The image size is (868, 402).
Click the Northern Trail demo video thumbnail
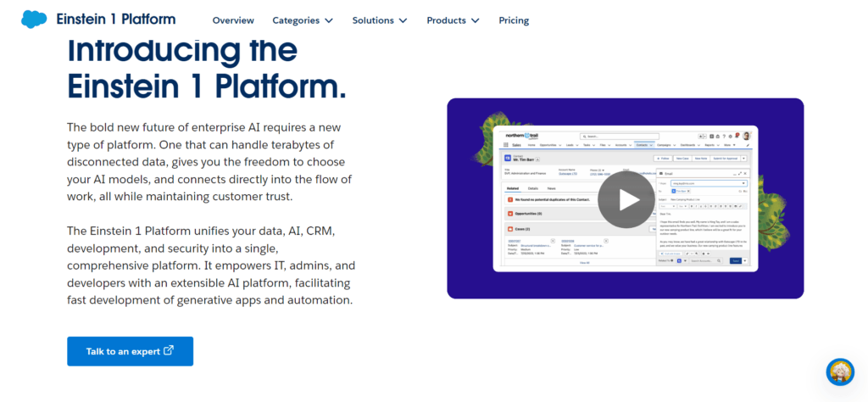(x=626, y=198)
